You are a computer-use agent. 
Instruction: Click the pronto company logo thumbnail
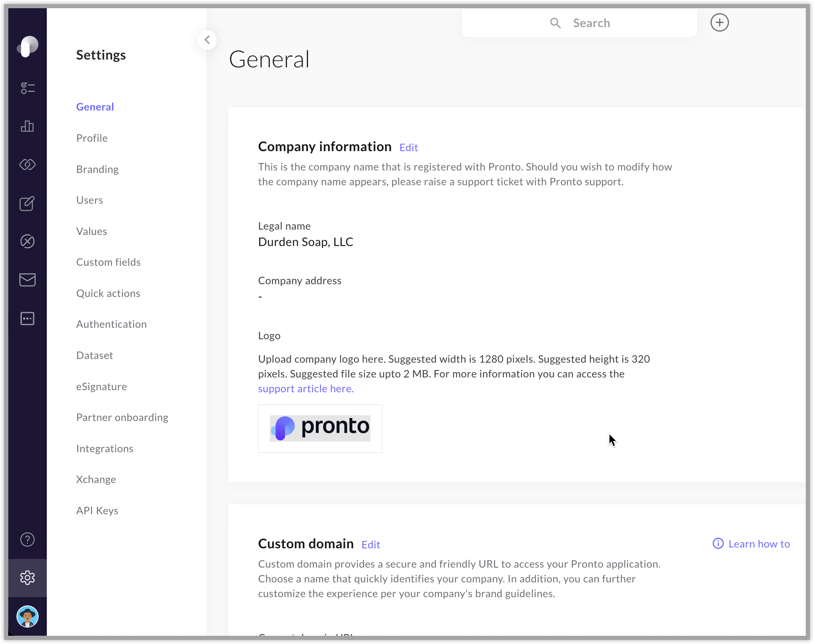pos(320,428)
